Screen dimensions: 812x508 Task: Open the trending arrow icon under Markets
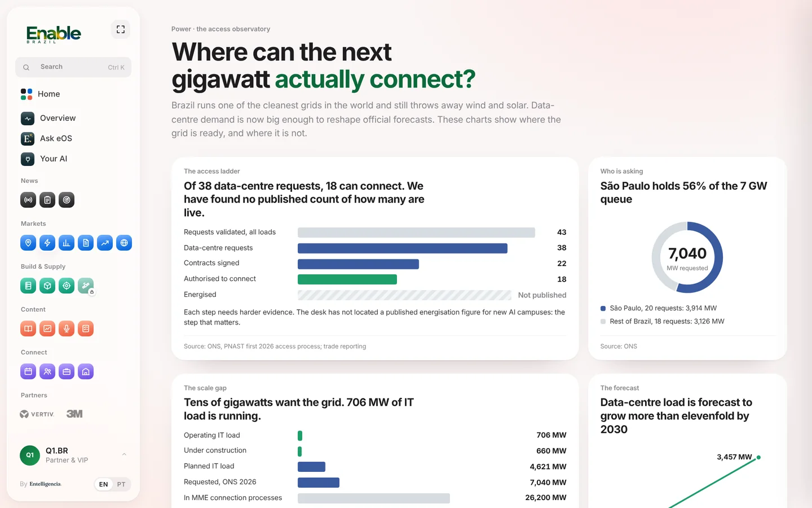105,243
